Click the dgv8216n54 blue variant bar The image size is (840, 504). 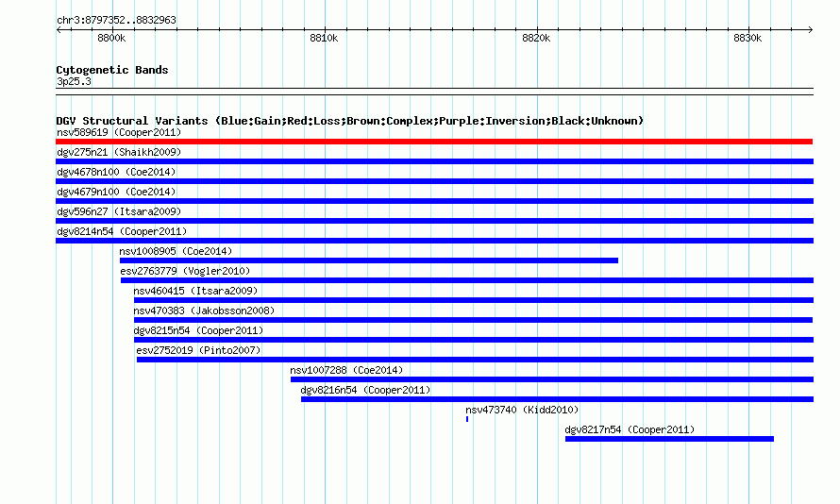tap(557, 399)
